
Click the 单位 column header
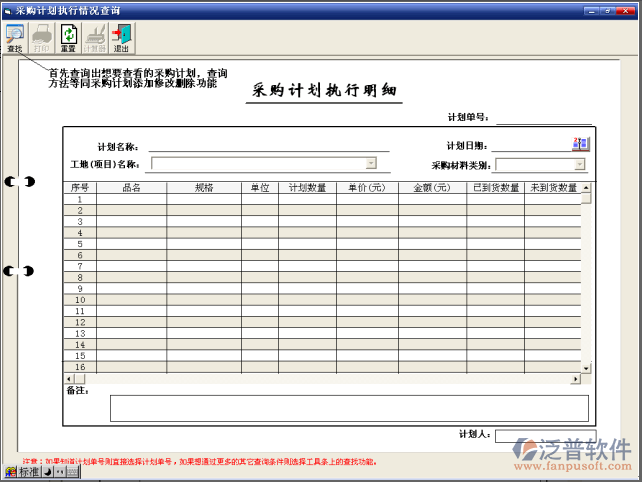tap(260, 188)
